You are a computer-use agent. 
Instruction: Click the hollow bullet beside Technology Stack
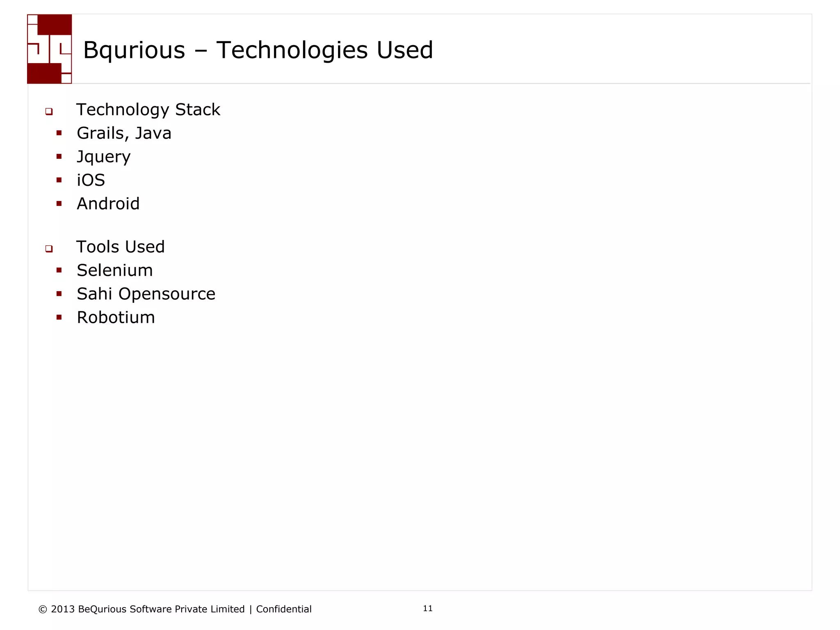[49, 111]
